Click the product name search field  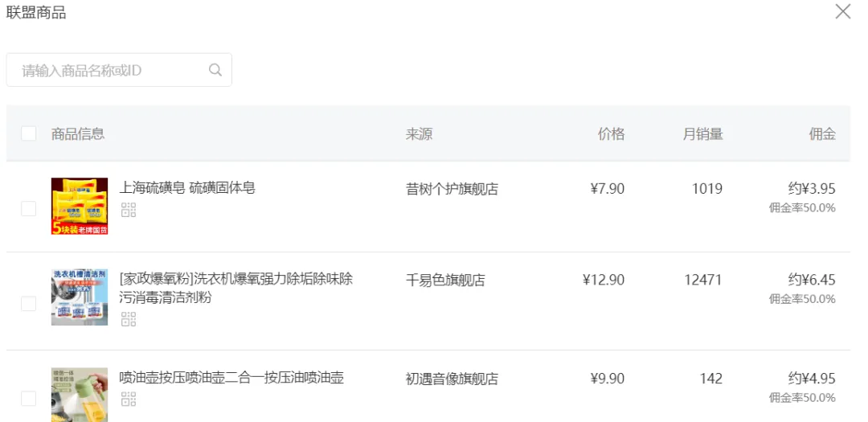(x=119, y=70)
